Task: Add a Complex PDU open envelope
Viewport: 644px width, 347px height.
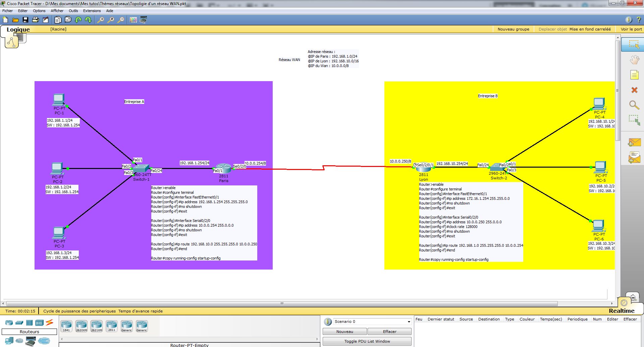Action: point(634,157)
